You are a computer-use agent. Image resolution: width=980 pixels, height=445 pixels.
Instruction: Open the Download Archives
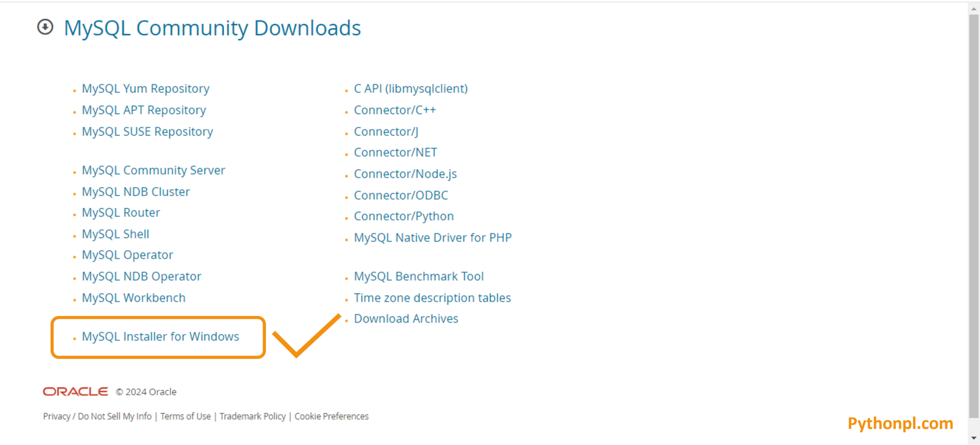coord(406,318)
